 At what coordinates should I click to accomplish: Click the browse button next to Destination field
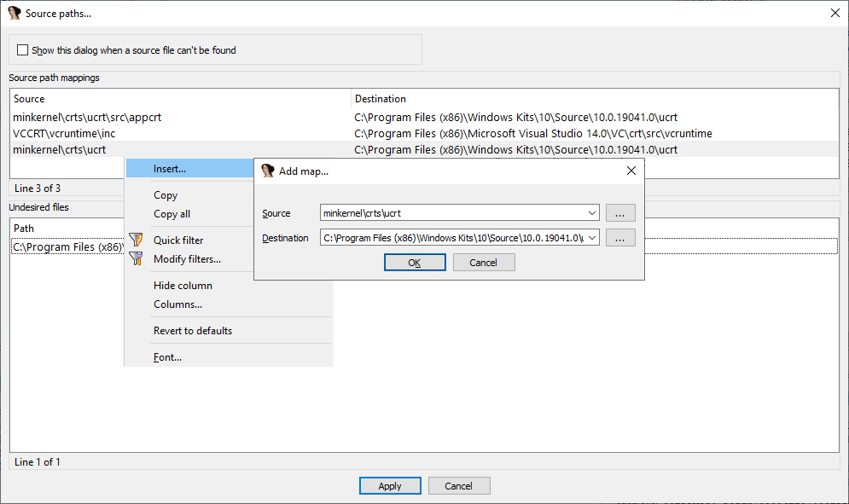pos(620,237)
